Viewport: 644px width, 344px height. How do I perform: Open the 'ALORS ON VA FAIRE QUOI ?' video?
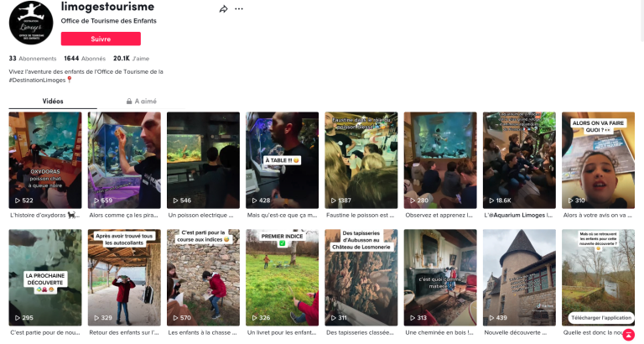[598, 159]
